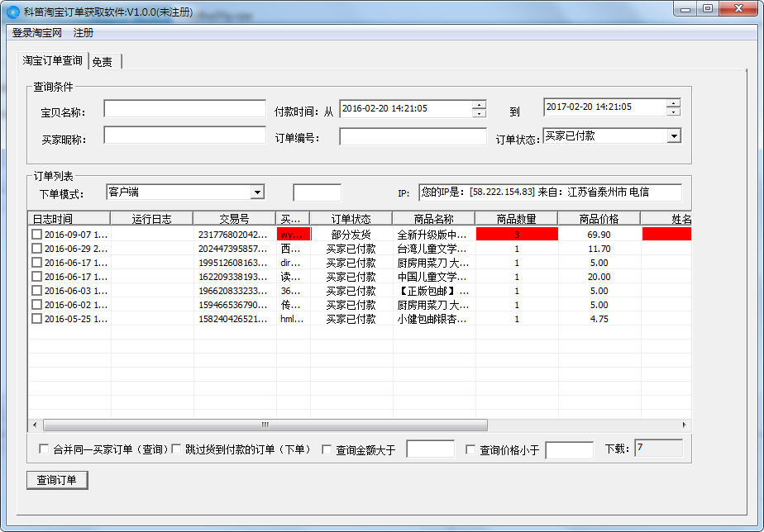The width and height of the screenshot is (764, 532).
Task: Toggle 跳过货到付款的订单 checkbox
Action: [176, 449]
